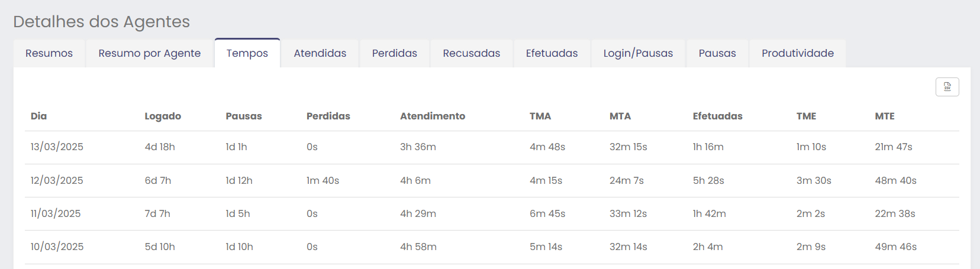Viewport: 980px width, 269px height.
Task: Open the Perdidas tab
Action: coord(395,53)
